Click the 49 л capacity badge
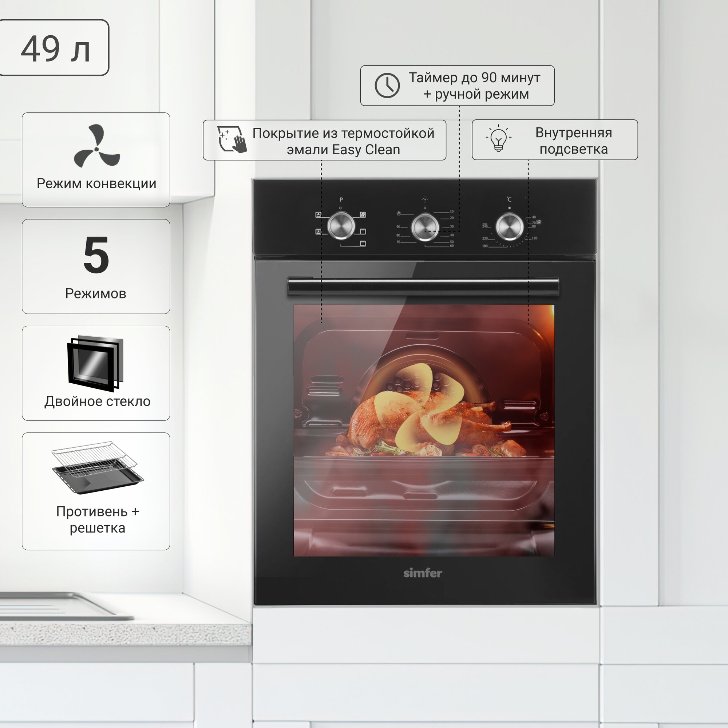Image resolution: width=728 pixels, height=728 pixels. click(x=54, y=48)
